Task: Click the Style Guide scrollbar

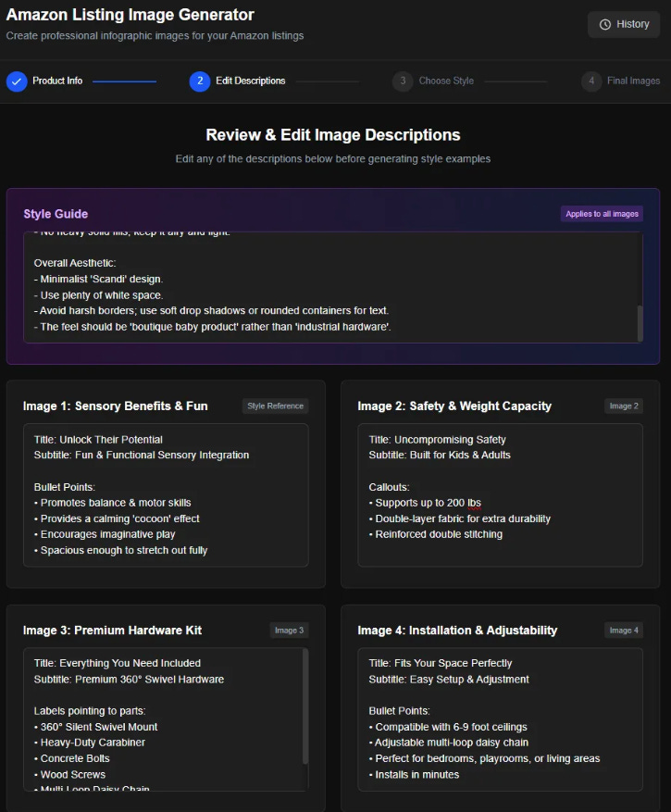Action: (640, 323)
